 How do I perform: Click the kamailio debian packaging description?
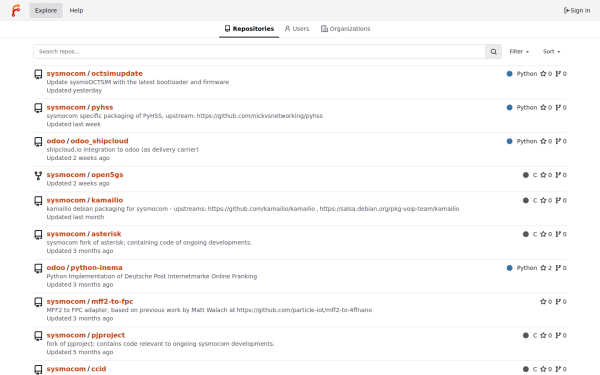pos(253,209)
